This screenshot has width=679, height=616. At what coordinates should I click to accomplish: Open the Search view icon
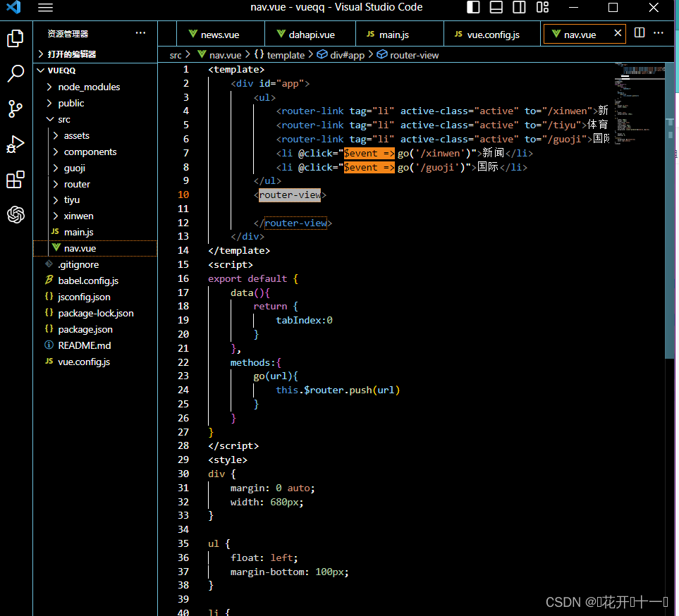click(x=16, y=73)
